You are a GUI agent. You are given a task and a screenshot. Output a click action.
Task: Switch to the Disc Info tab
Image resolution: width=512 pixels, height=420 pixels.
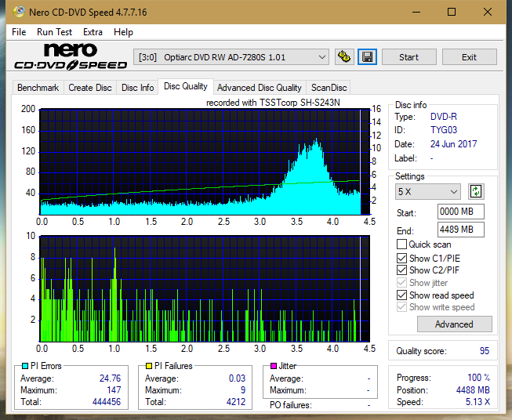tap(137, 88)
